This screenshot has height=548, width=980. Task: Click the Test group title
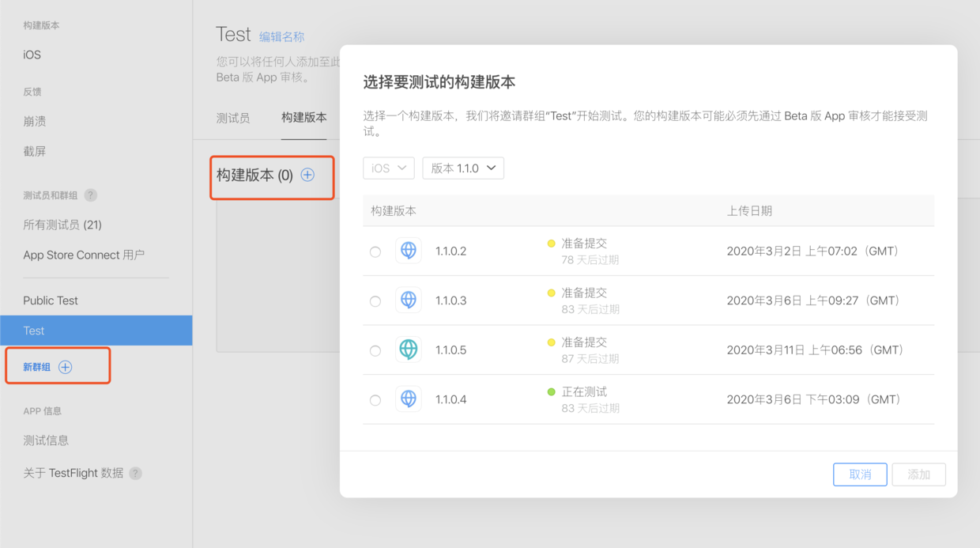click(233, 34)
